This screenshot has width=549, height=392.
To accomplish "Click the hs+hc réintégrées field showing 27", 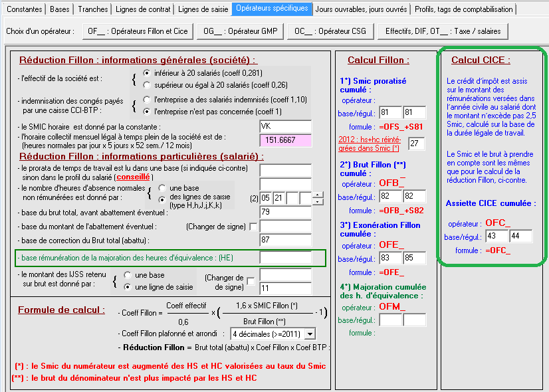I will click(x=417, y=144).
